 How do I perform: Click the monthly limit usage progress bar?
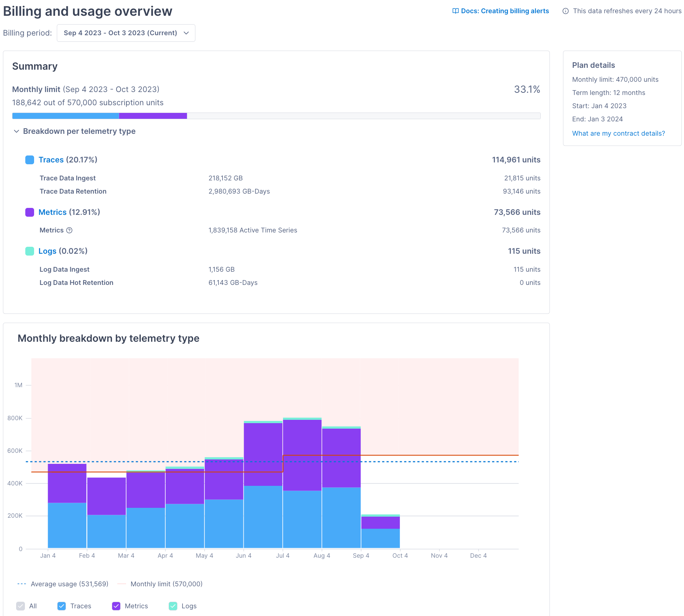[x=276, y=115]
